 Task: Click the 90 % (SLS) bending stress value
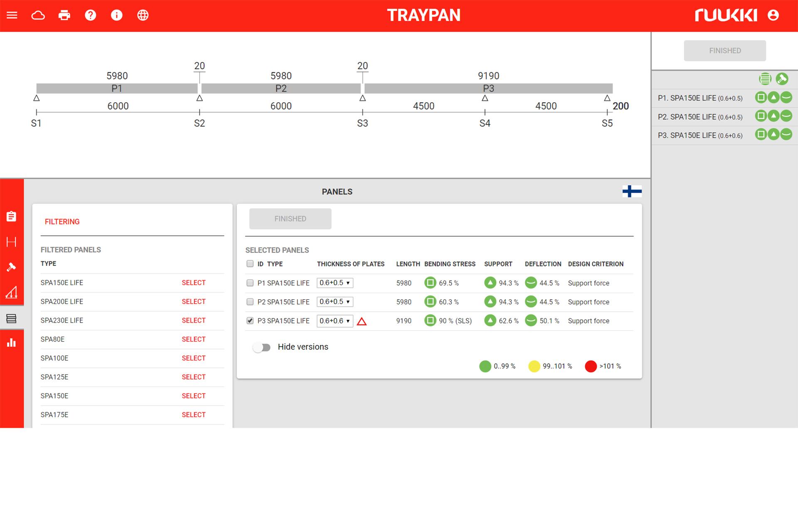point(455,321)
